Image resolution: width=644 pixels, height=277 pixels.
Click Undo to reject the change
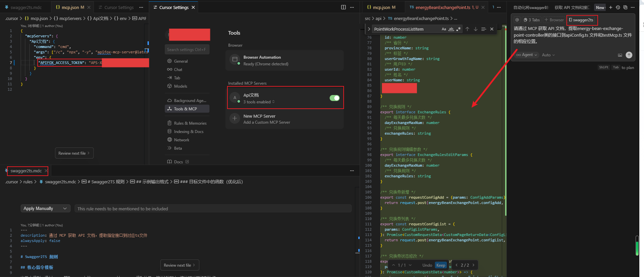click(427, 265)
